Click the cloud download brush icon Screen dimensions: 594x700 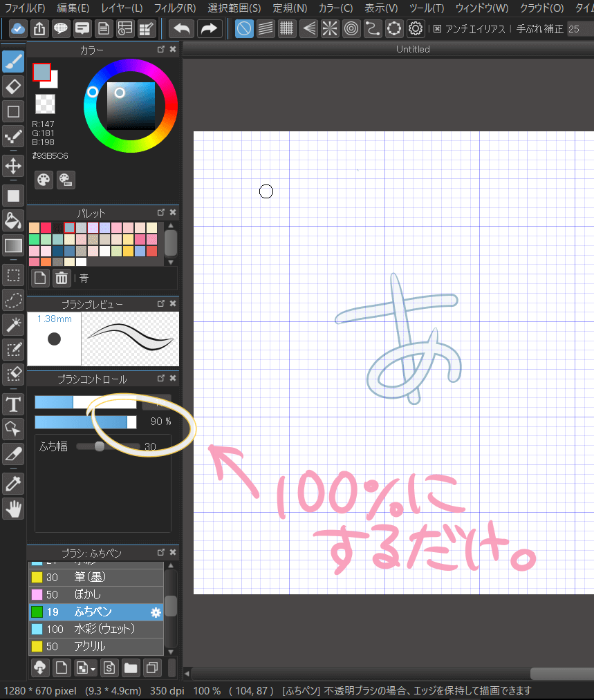pos(39,668)
